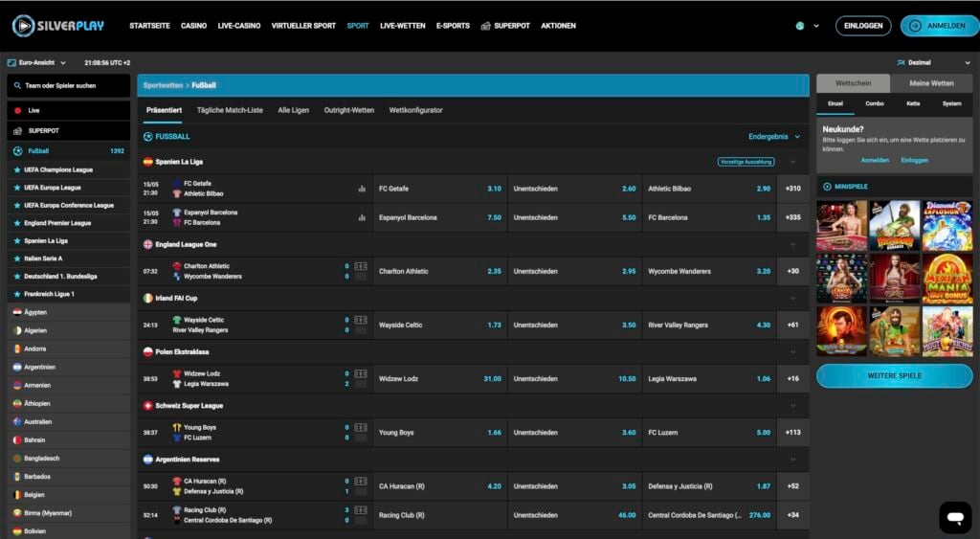Open language selector dropdown arrow
Viewport: 980px width, 539px height.
tap(816, 26)
